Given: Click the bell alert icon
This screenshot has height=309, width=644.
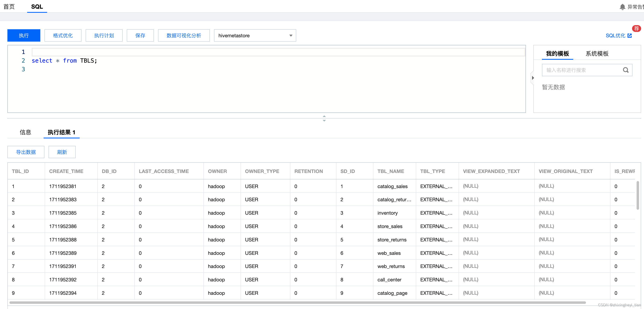Looking at the screenshot, I should [622, 7].
